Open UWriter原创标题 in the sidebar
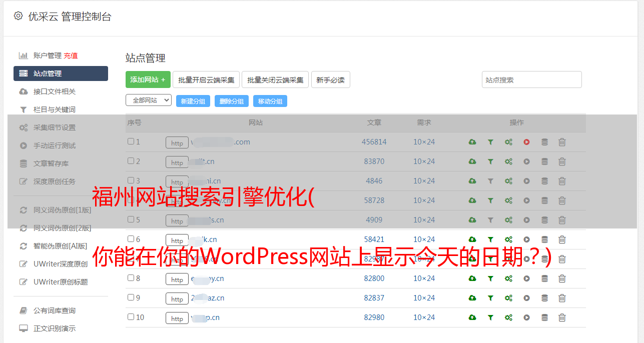This screenshot has height=343, width=644. pos(61,282)
